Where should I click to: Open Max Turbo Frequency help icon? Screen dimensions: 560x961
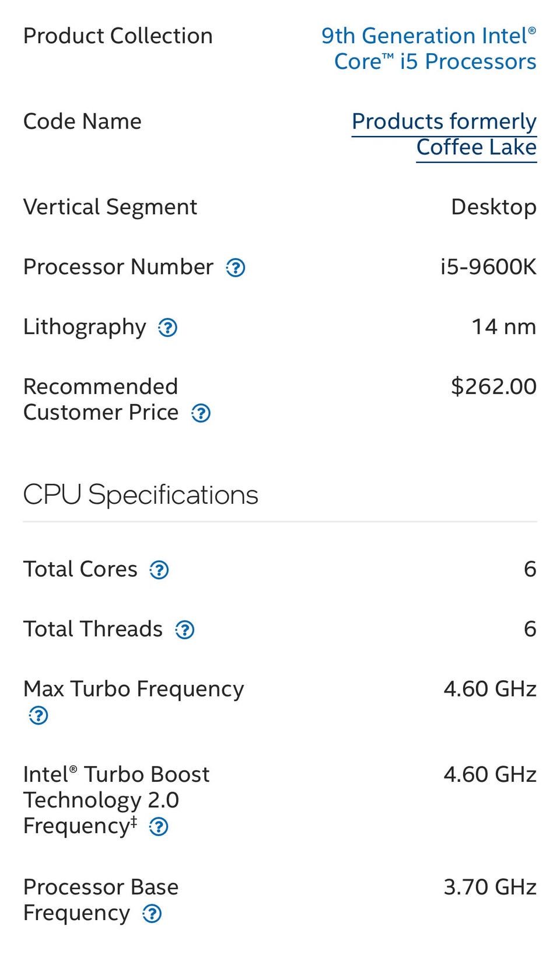click(38, 715)
